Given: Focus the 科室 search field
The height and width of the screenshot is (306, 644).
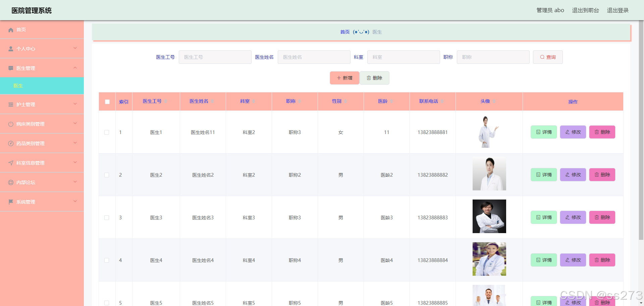Looking at the screenshot, I should point(404,57).
